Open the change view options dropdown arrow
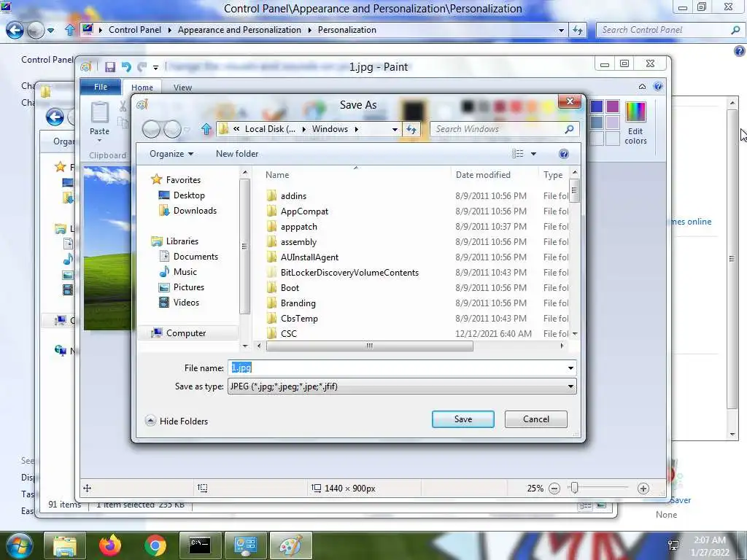The height and width of the screenshot is (560, 747). point(533,154)
